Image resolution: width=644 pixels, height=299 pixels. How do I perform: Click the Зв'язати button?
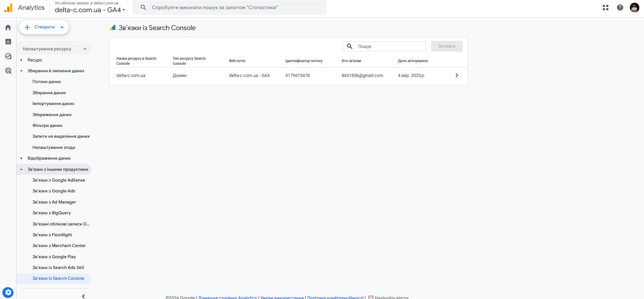[x=447, y=46]
